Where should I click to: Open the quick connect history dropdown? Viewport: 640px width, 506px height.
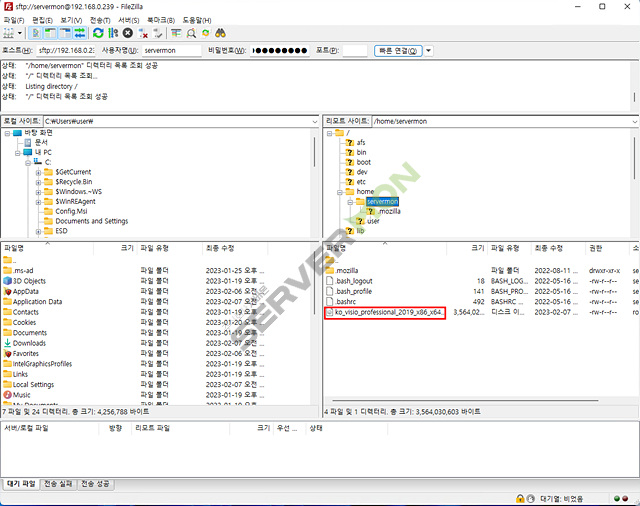(428, 51)
